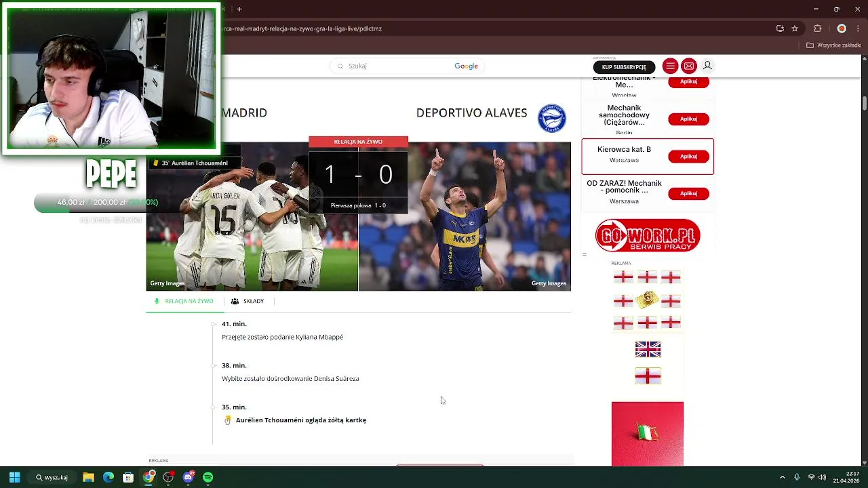
Task: Open the Wszystkie zakładki bookmarks folder
Action: pos(833,45)
